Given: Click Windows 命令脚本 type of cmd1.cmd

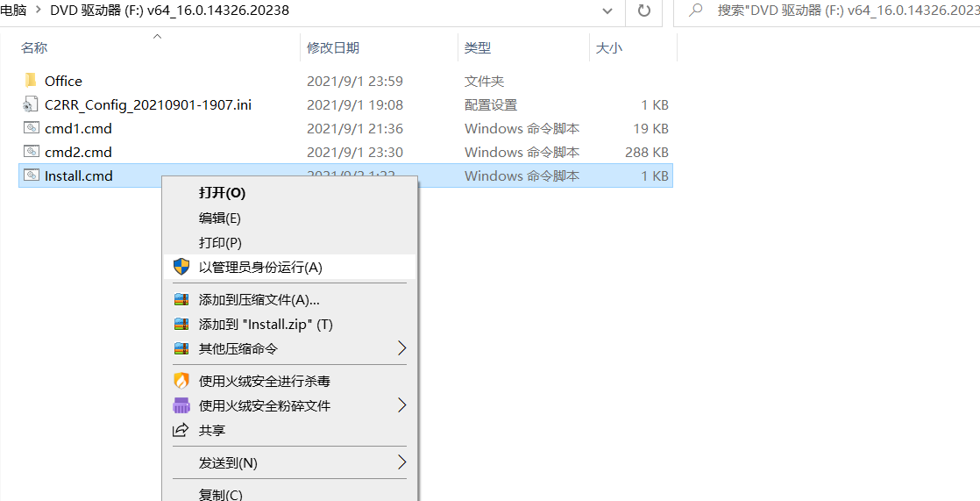Looking at the screenshot, I should pyautogui.click(x=522, y=128).
